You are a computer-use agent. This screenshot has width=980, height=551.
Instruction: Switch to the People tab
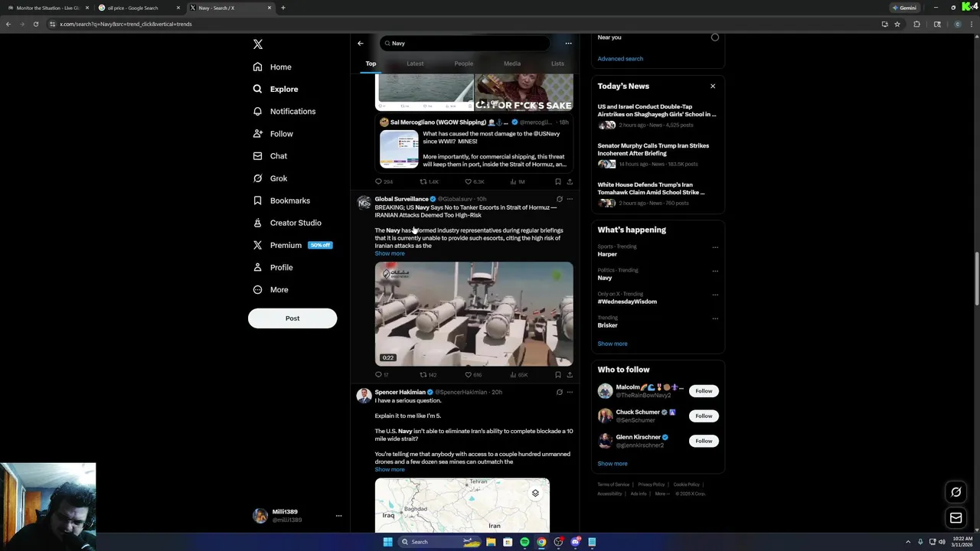tap(463, 64)
